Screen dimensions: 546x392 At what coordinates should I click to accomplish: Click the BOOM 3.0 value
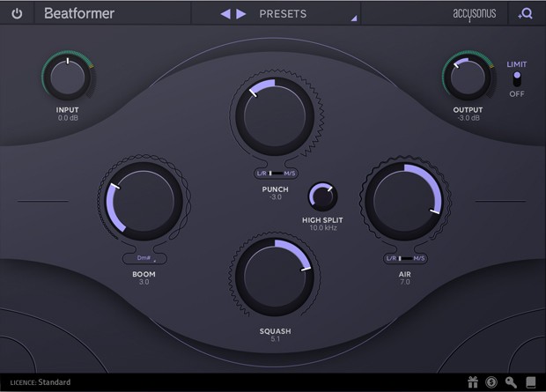point(144,282)
